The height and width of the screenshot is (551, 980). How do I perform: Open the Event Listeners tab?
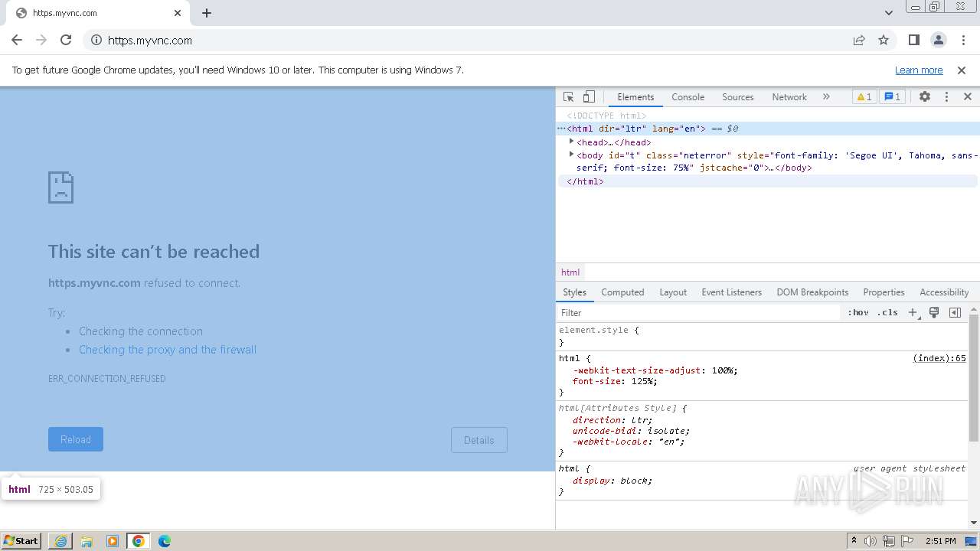coord(731,292)
